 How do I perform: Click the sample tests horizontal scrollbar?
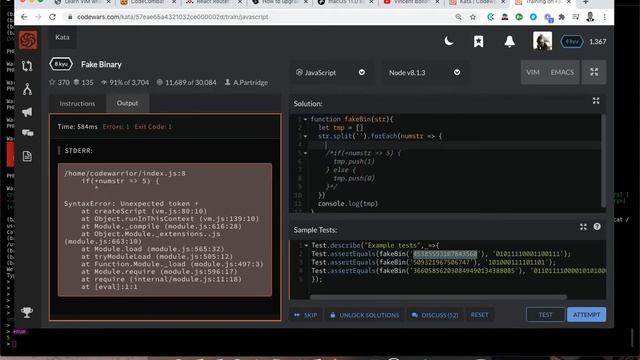pyautogui.click(x=438, y=297)
